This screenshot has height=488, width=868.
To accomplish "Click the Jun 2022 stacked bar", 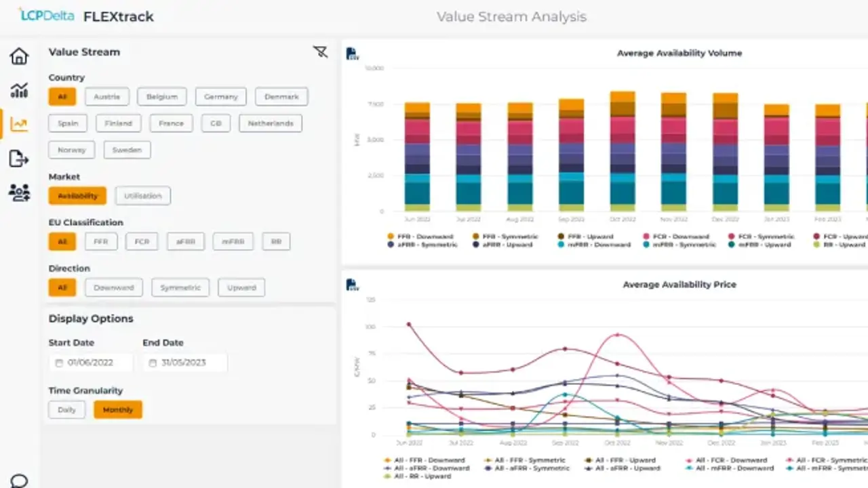I will click(417, 157).
